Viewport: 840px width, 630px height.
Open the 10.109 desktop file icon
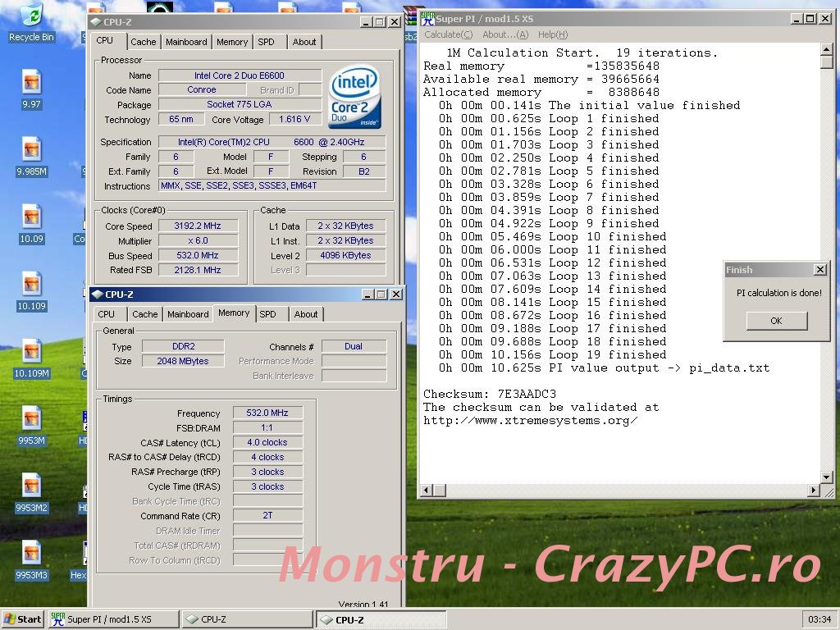coord(32,291)
